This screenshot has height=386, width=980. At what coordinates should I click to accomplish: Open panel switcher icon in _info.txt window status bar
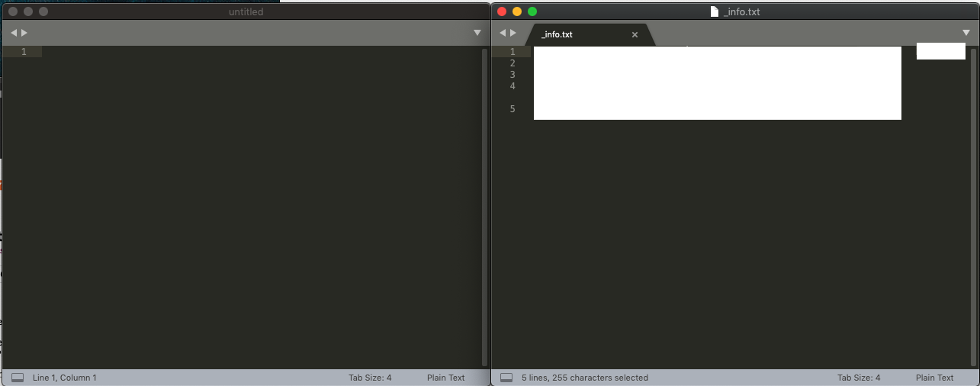click(506, 378)
